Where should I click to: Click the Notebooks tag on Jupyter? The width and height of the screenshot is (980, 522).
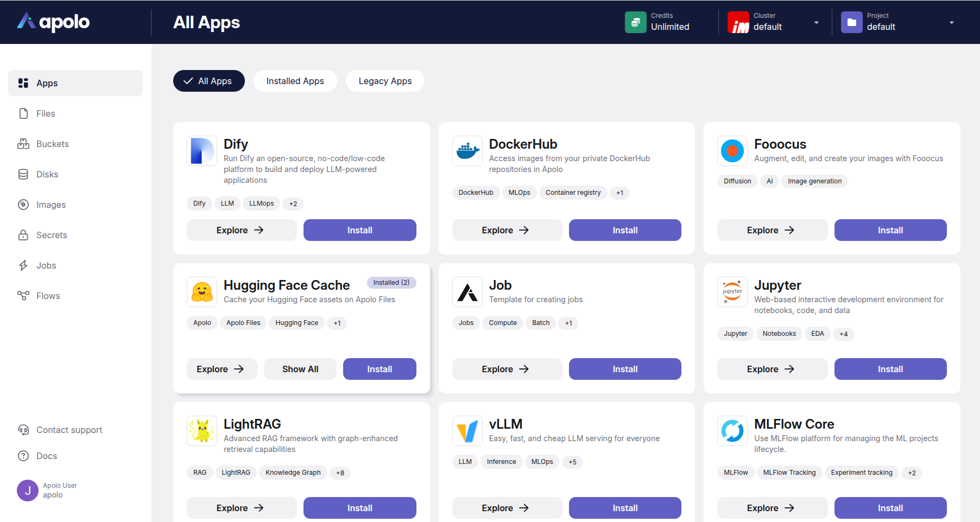(779, 334)
